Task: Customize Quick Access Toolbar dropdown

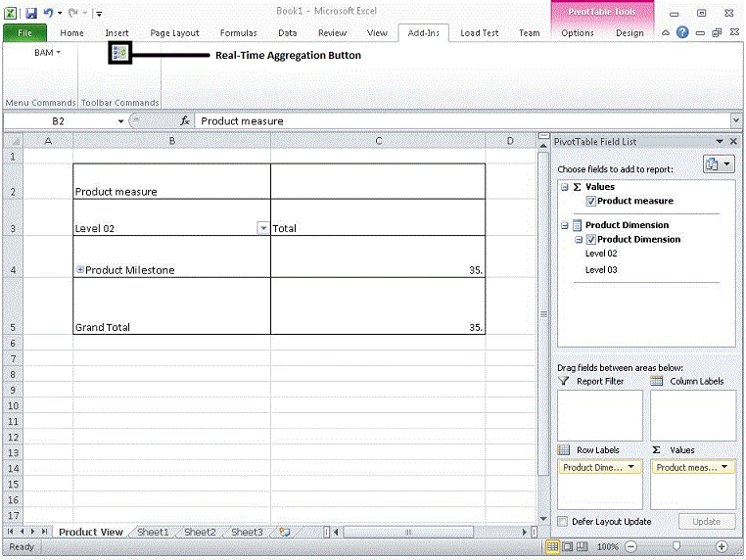Action: click(x=99, y=14)
